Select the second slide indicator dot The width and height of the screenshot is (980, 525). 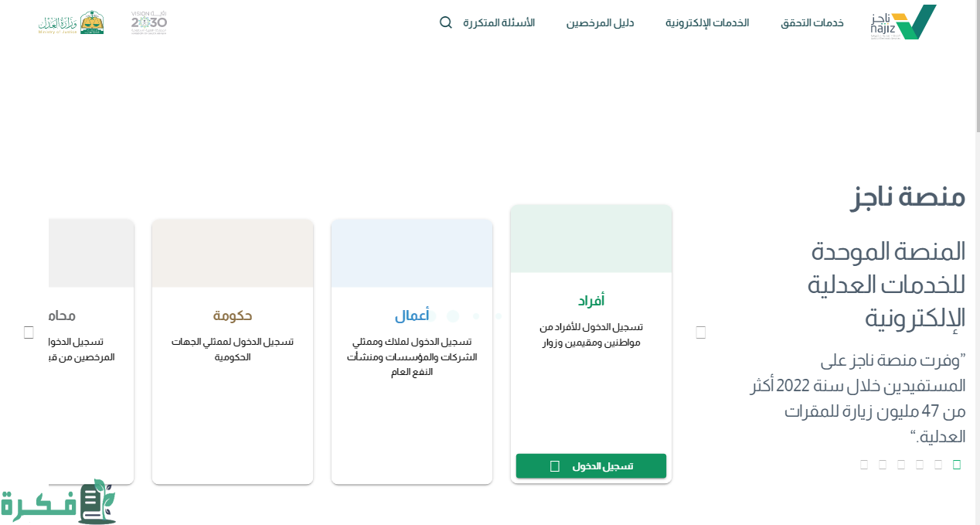938,464
